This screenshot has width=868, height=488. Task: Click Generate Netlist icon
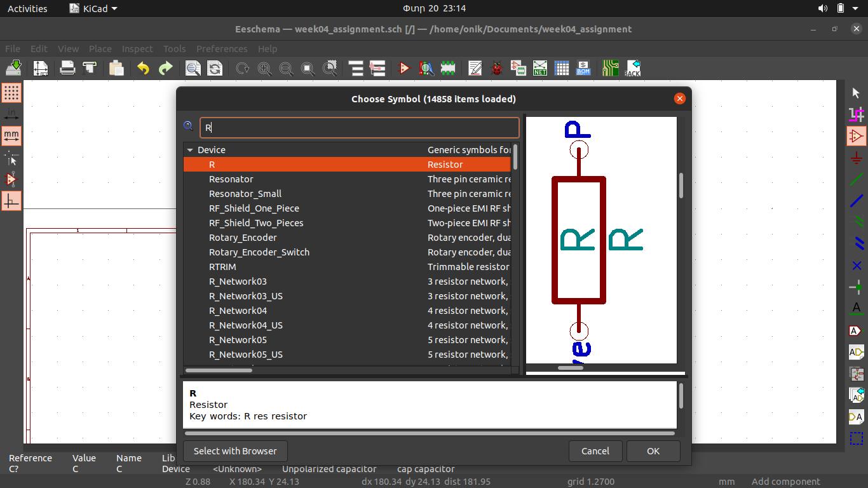pos(540,68)
